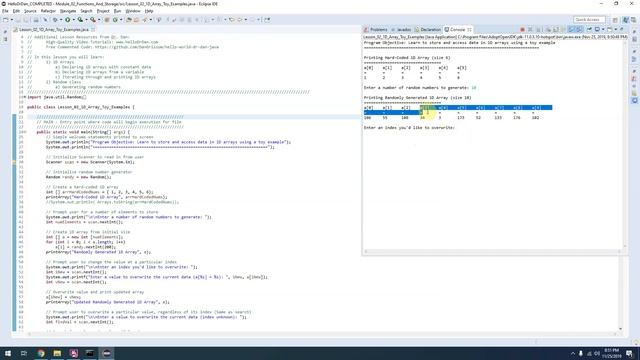Click the taskbar clock showing 8:51 PM
The image size is (640, 360).
[x=611, y=353]
